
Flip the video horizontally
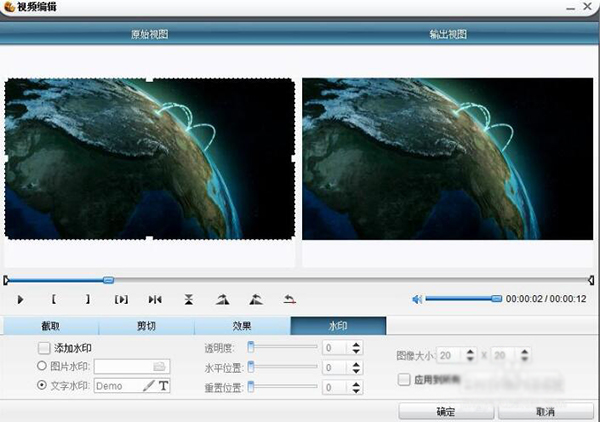[x=155, y=299]
